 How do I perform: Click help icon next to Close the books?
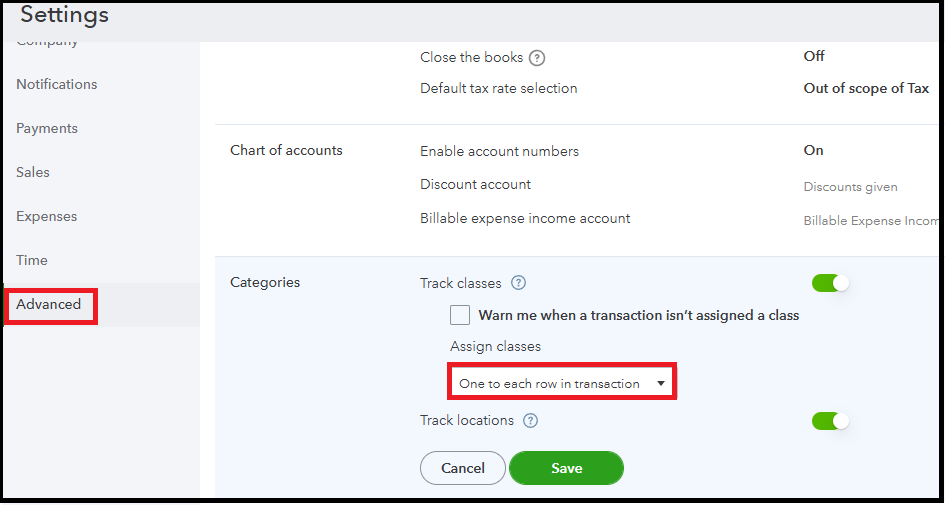(537, 57)
